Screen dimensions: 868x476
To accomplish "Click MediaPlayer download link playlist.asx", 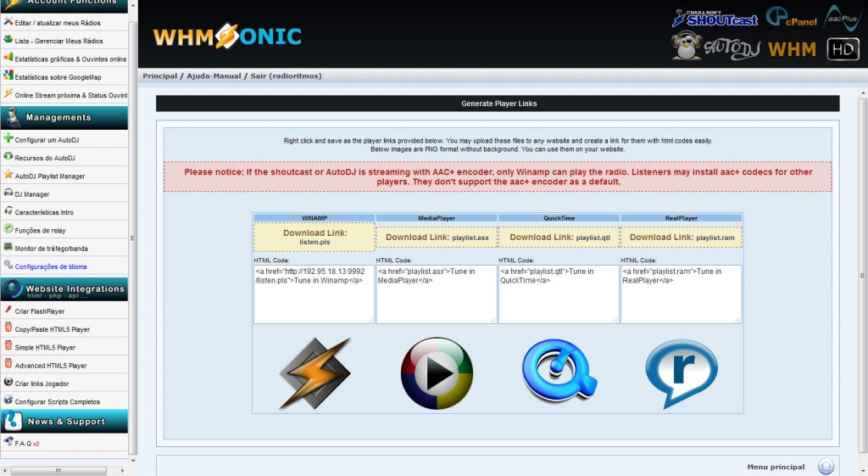I will (437, 238).
